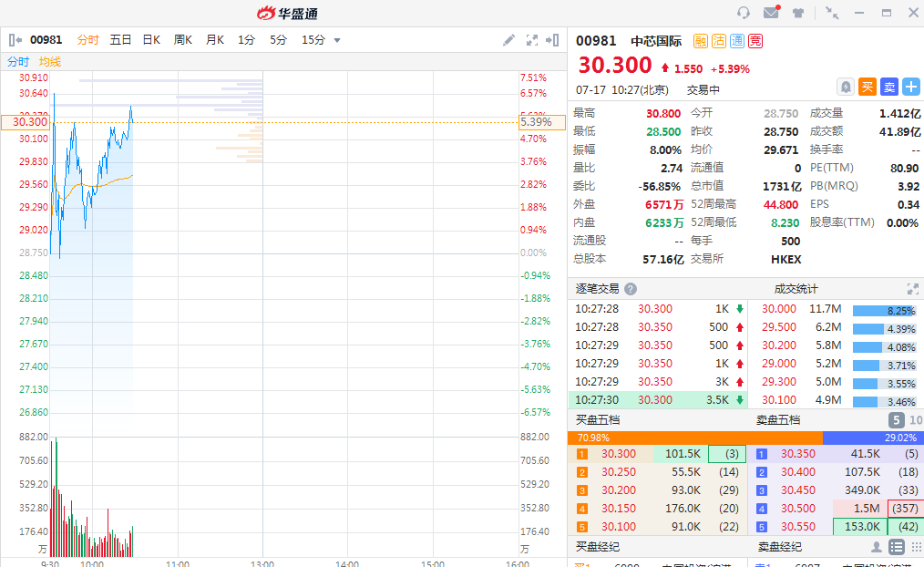
Task: Open the skin theme shirt icon
Action: [799, 13]
